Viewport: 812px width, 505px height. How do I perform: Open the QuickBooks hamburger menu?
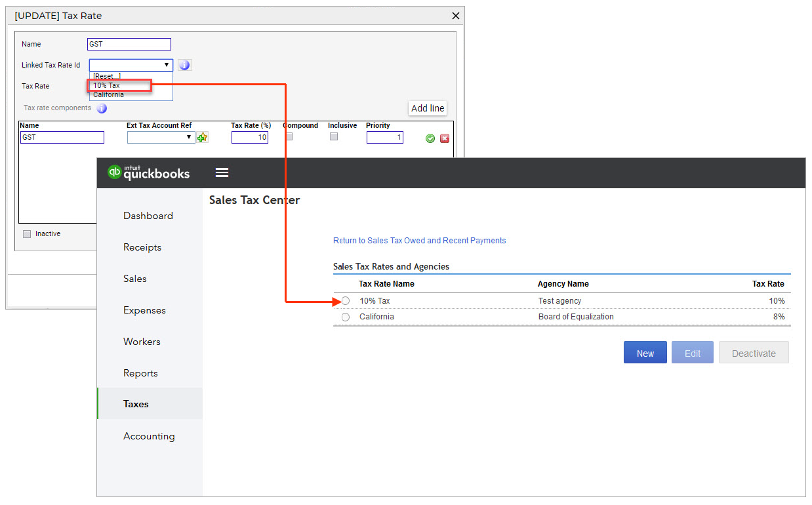tap(222, 172)
